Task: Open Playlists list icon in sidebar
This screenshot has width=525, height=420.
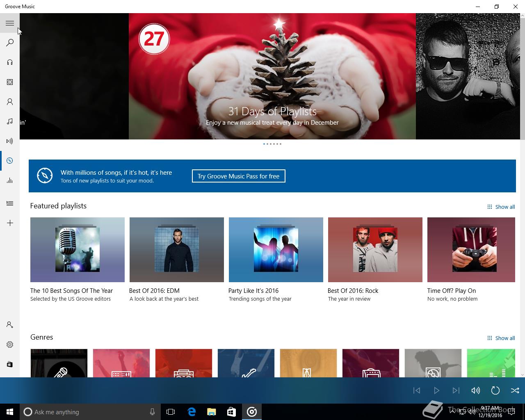Action: [x=10, y=203]
